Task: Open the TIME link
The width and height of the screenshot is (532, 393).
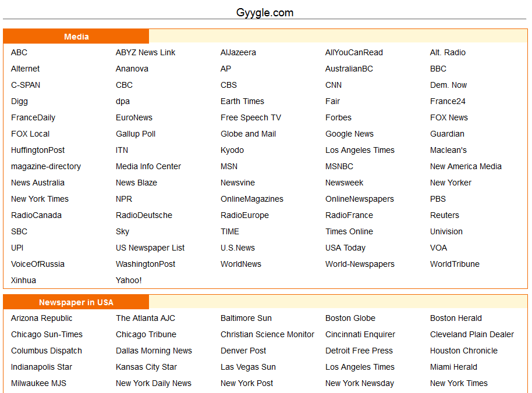Action: [230, 231]
